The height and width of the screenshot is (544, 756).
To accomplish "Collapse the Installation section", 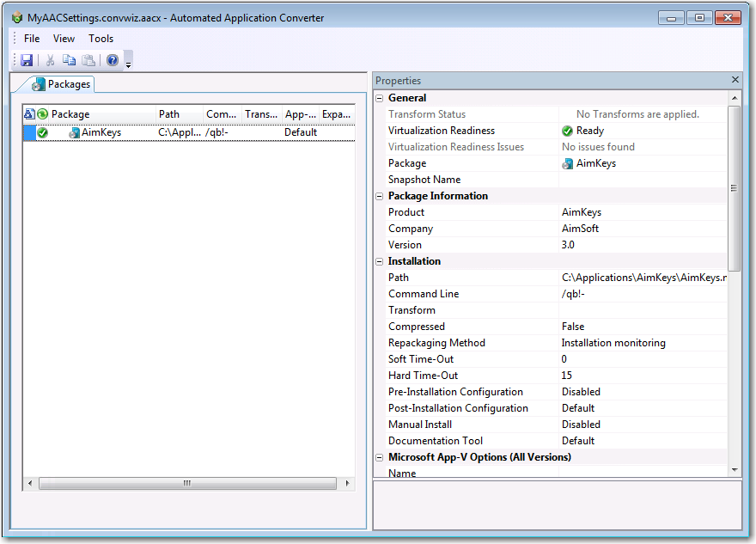I will pyautogui.click(x=380, y=261).
